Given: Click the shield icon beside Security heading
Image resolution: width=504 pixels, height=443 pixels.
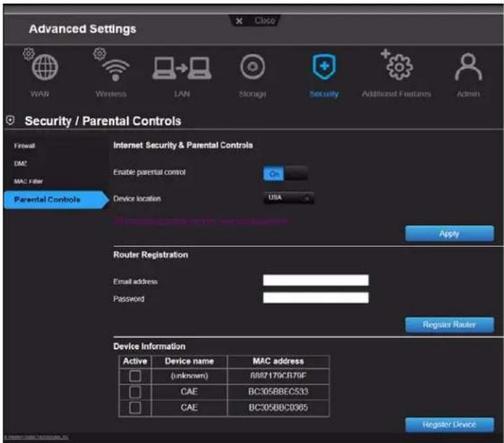Looking at the screenshot, I should (x=10, y=120).
